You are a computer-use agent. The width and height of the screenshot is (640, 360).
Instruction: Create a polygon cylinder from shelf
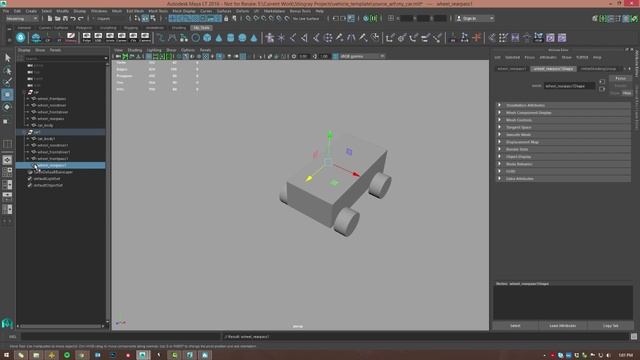click(x=231, y=38)
